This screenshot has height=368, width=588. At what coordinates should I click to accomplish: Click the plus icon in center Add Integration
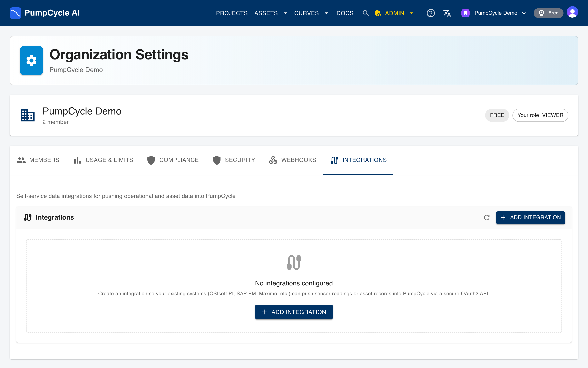(264, 312)
